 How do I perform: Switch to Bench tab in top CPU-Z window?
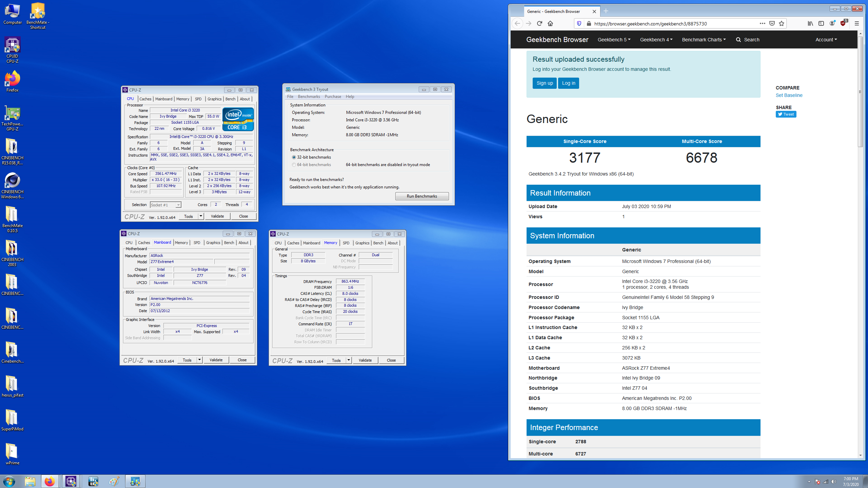coord(231,99)
